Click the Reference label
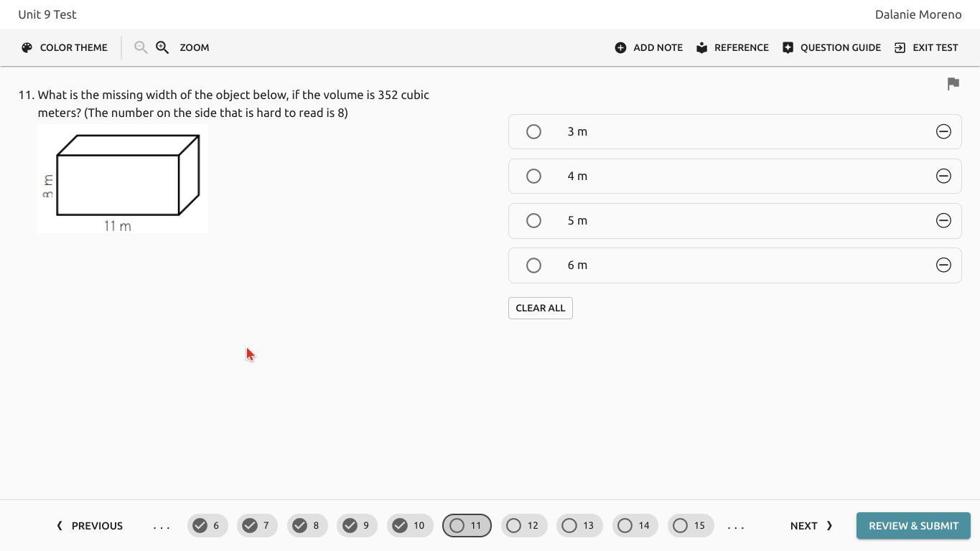 742,47
